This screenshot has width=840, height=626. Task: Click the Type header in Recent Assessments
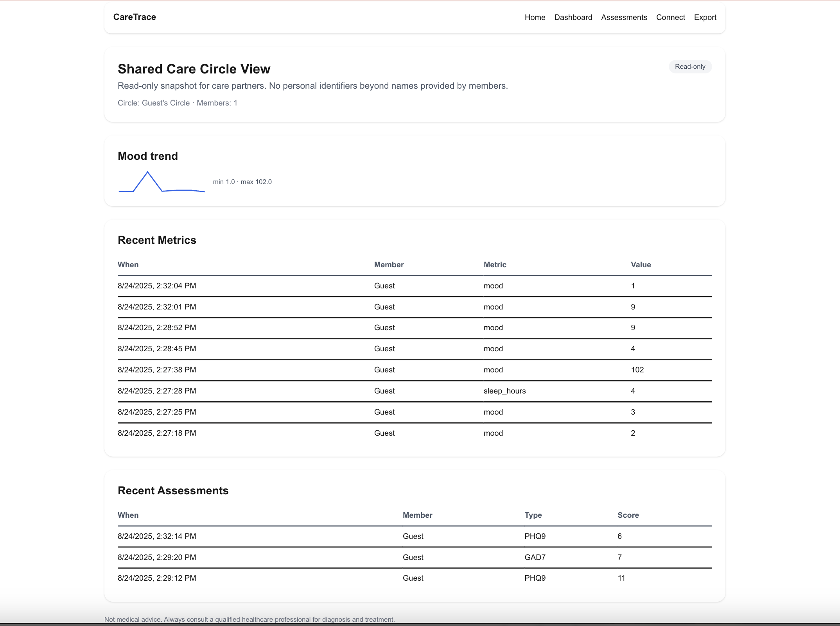[x=533, y=515]
